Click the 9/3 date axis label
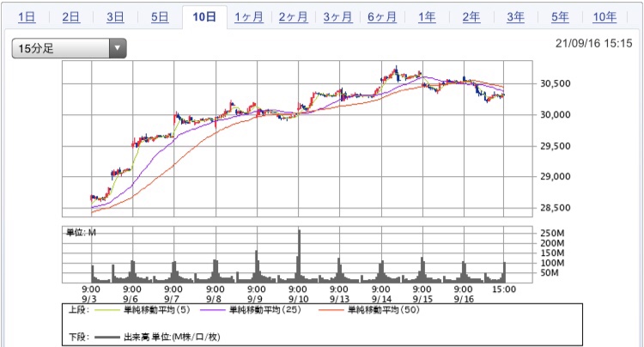644x347 pixels. pos(90,299)
